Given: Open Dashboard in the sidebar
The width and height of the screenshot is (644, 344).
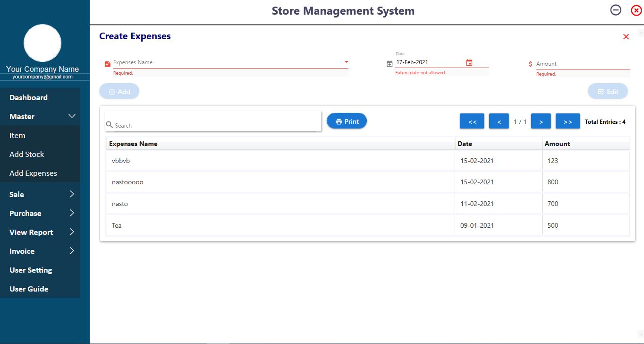Looking at the screenshot, I should (x=40, y=97).
